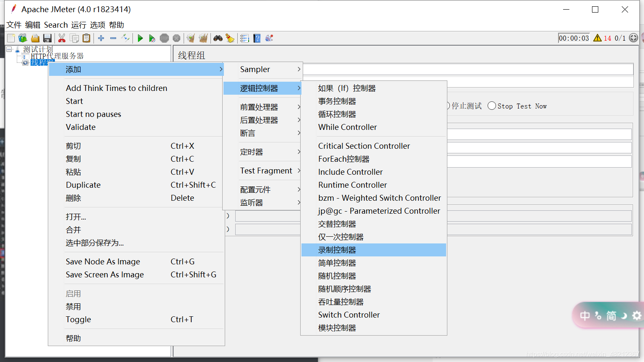
Task: Choose 如果 (If) 控制器
Action: [x=374, y=88]
